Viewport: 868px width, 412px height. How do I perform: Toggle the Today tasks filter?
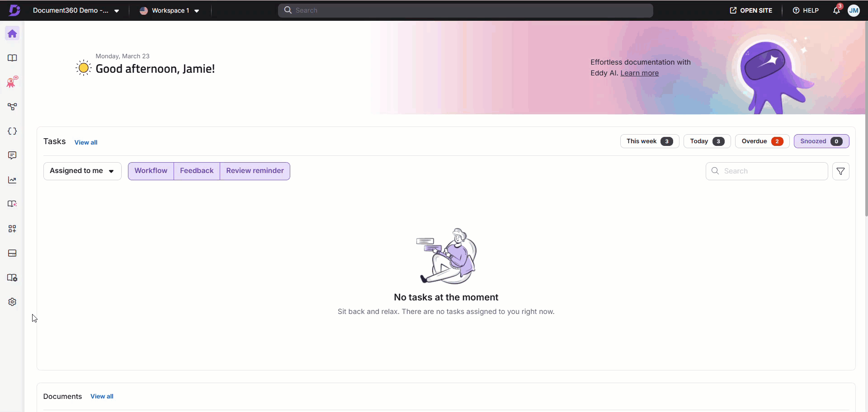[707, 141]
